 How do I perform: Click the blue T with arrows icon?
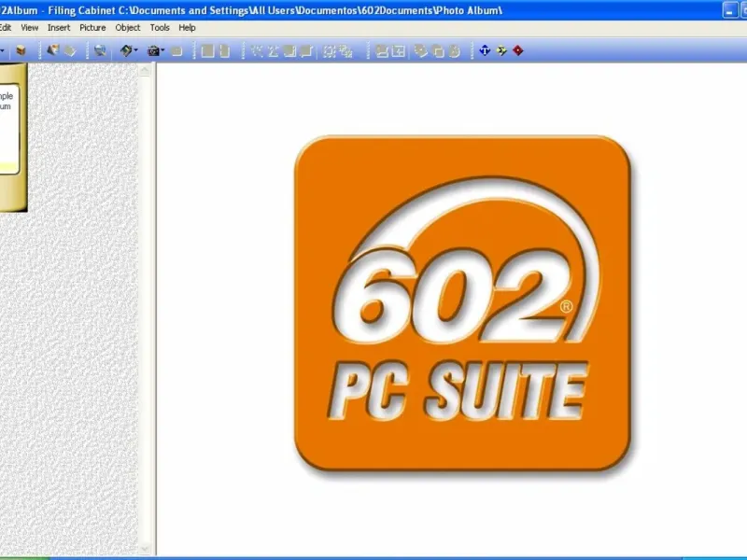tap(485, 50)
